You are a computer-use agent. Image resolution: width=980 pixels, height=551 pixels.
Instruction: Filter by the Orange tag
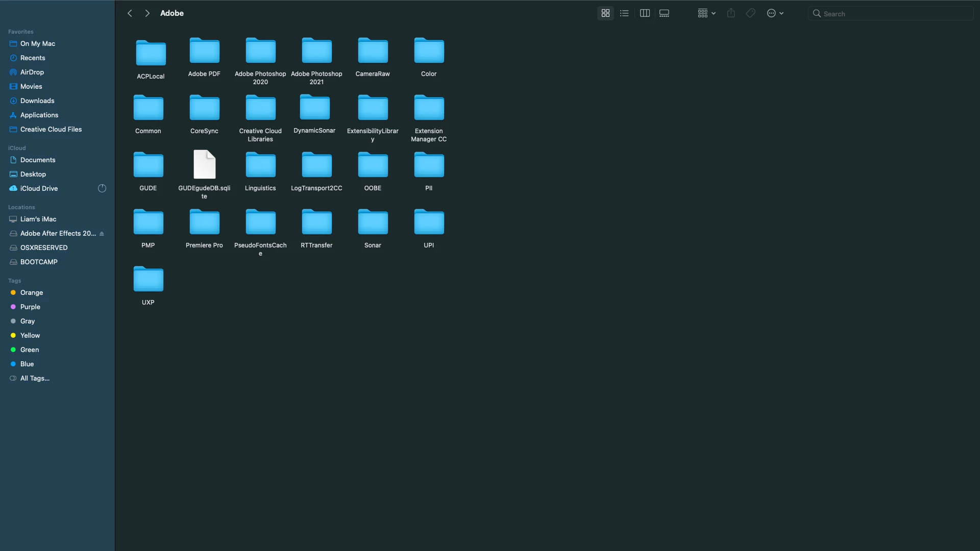[x=32, y=292]
